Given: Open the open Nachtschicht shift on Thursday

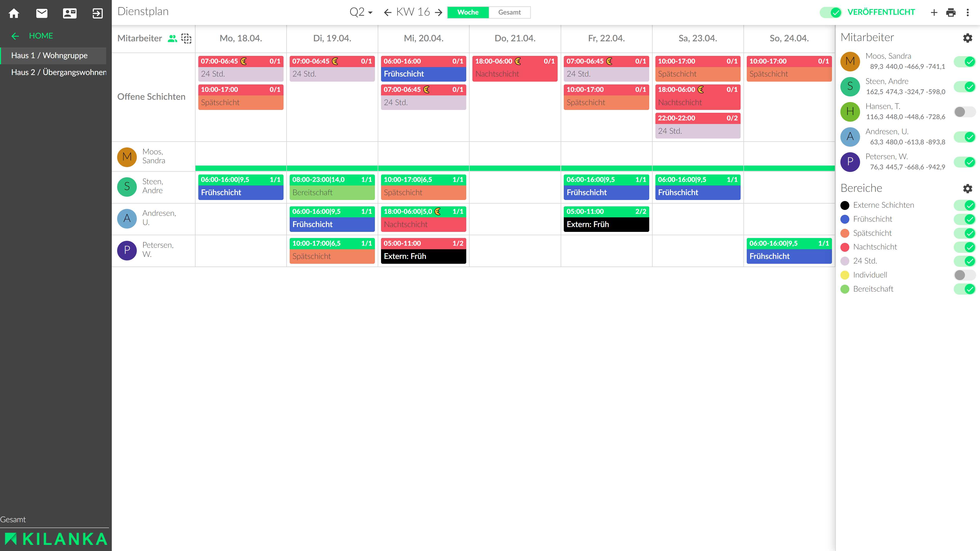Looking at the screenshot, I should click(515, 68).
